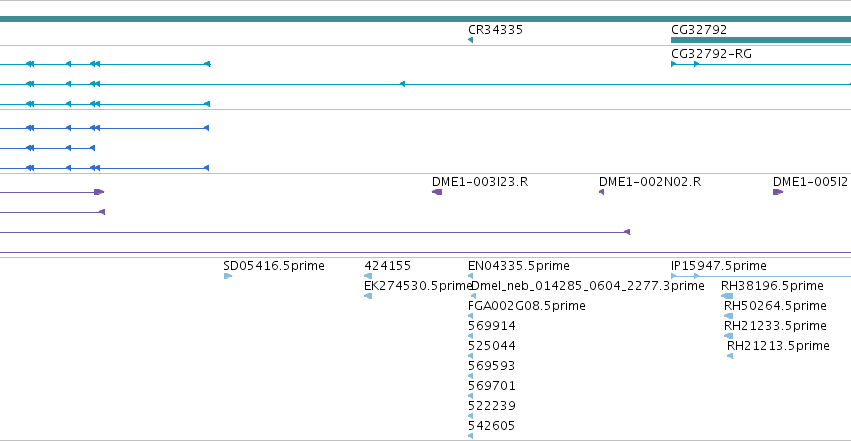Click the EK274530.5prime arrow glyph
Screen dimensions: 851x441
point(368,296)
